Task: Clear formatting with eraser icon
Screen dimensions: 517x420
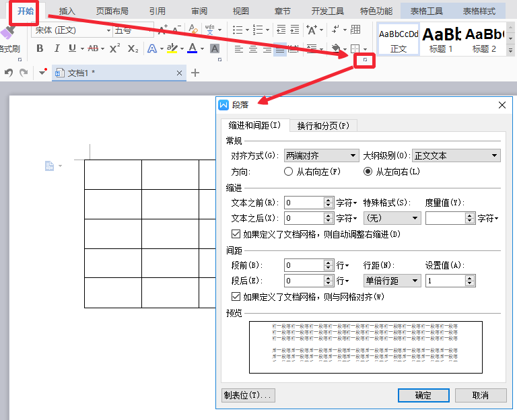Action: coord(193,30)
